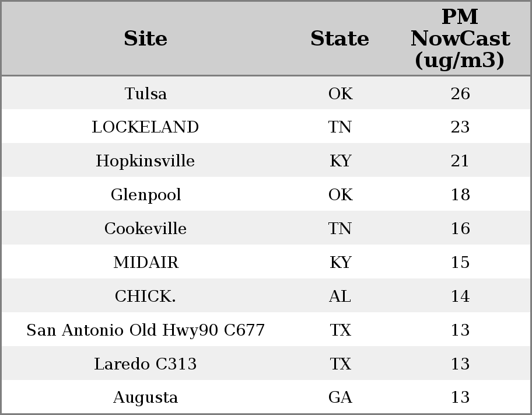Select the Tulsa site cell
Viewport: 532px width, 415px height.
(x=146, y=93)
